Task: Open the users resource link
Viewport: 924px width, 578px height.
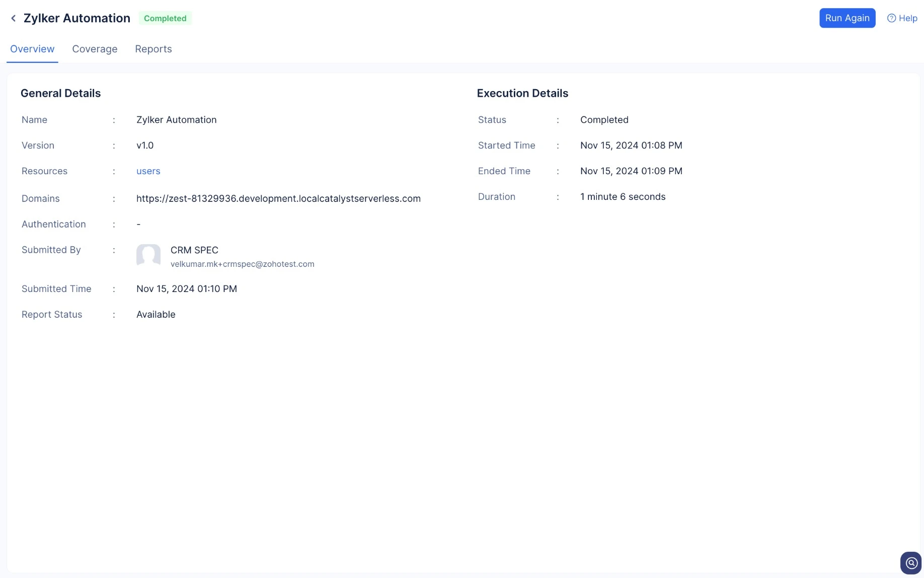Action: click(148, 171)
